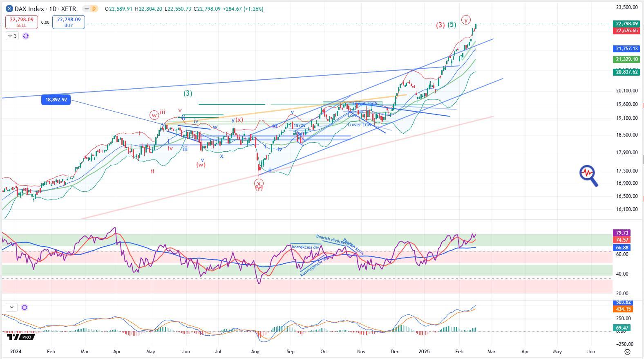Click the purple 79.73 RSI value label

pos(622,233)
